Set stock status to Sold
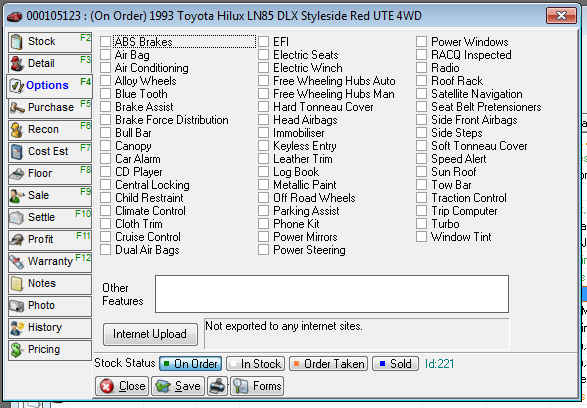The width and height of the screenshot is (587, 408). pyautogui.click(x=395, y=364)
